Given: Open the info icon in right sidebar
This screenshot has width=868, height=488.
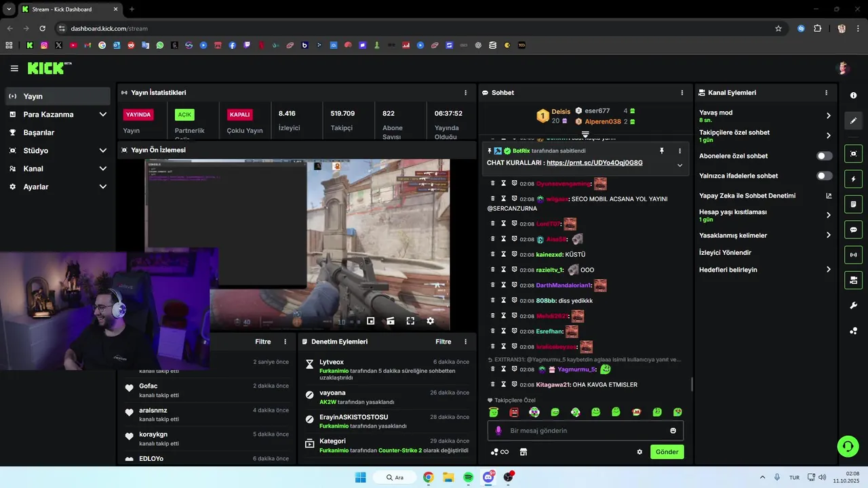Looking at the screenshot, I should (x=853, y=96).
